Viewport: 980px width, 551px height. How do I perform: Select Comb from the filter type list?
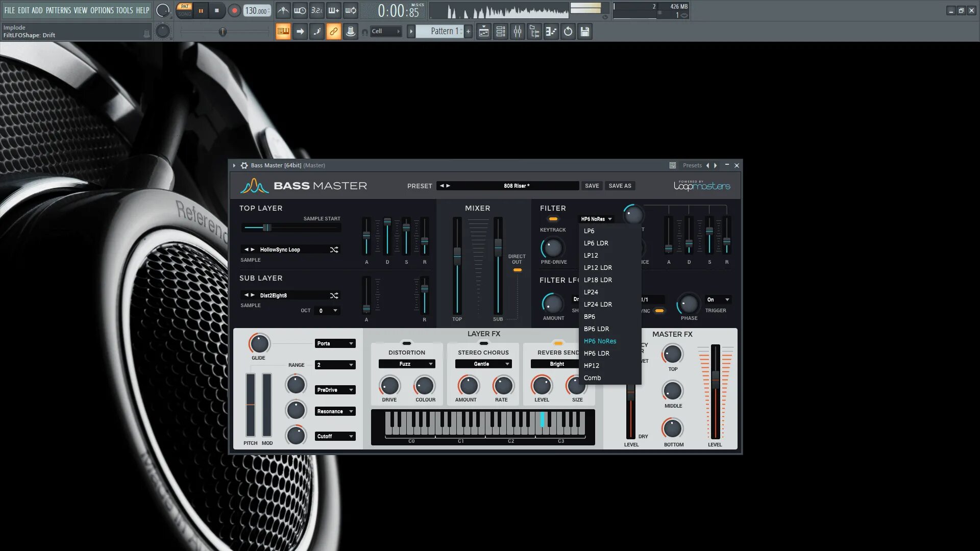point(592,378)
